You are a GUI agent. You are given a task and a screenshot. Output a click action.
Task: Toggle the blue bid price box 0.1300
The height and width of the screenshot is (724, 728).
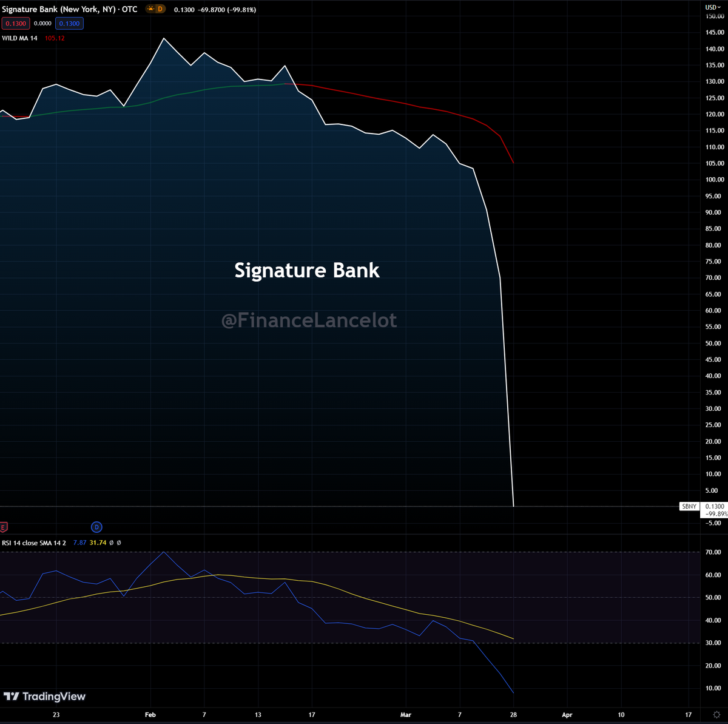[69, 23]
